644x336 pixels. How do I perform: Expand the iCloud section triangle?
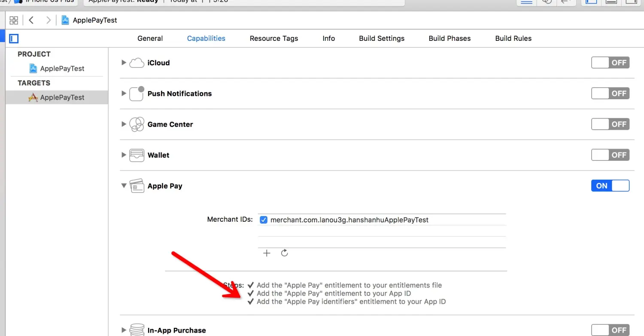pos(124,63)
